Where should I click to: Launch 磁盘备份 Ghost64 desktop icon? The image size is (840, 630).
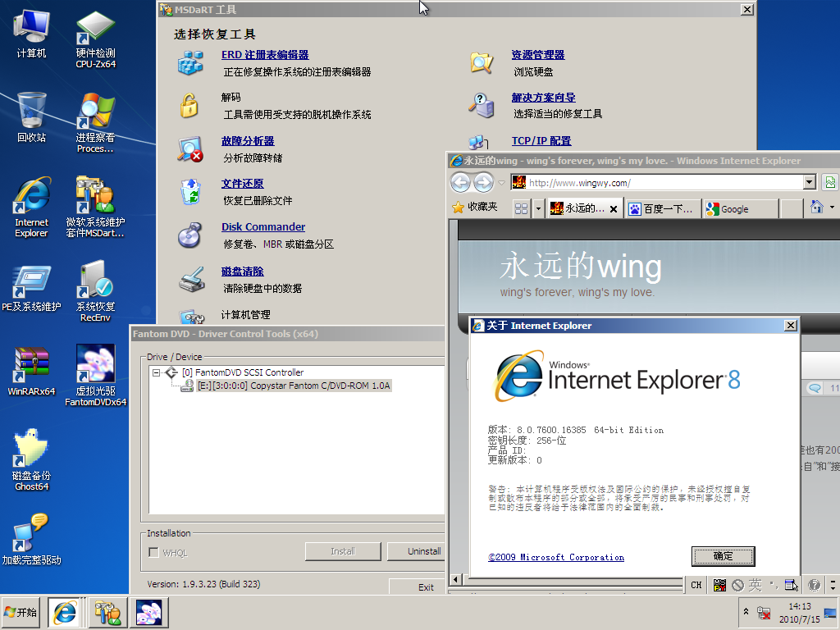pos(31,459)
